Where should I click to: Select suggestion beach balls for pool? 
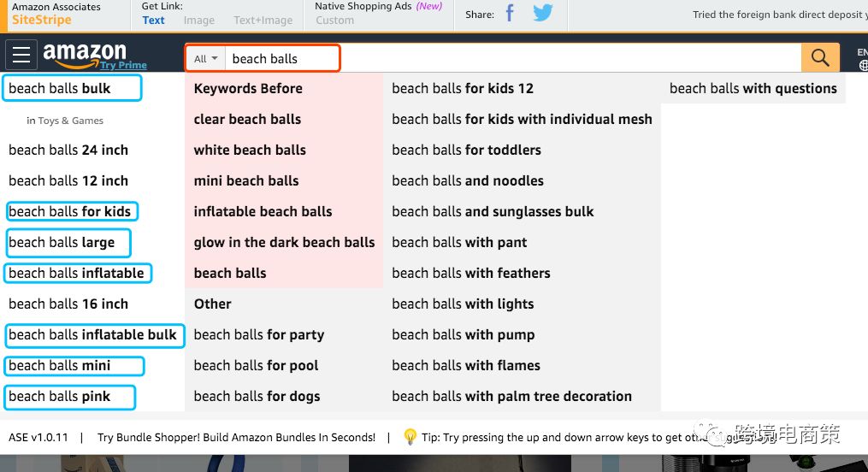257,366
